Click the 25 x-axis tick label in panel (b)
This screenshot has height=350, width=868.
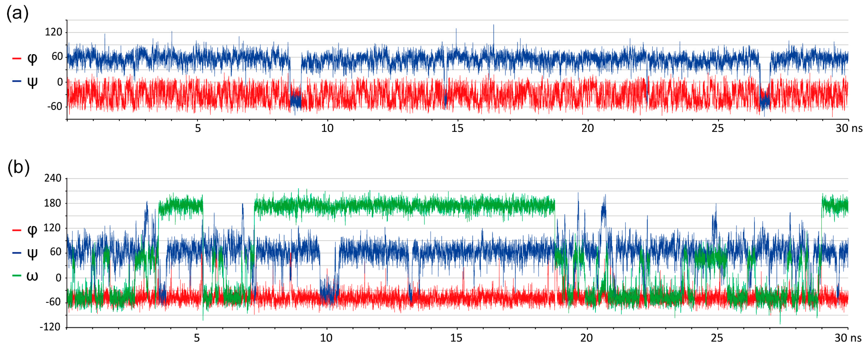(717, 338)
